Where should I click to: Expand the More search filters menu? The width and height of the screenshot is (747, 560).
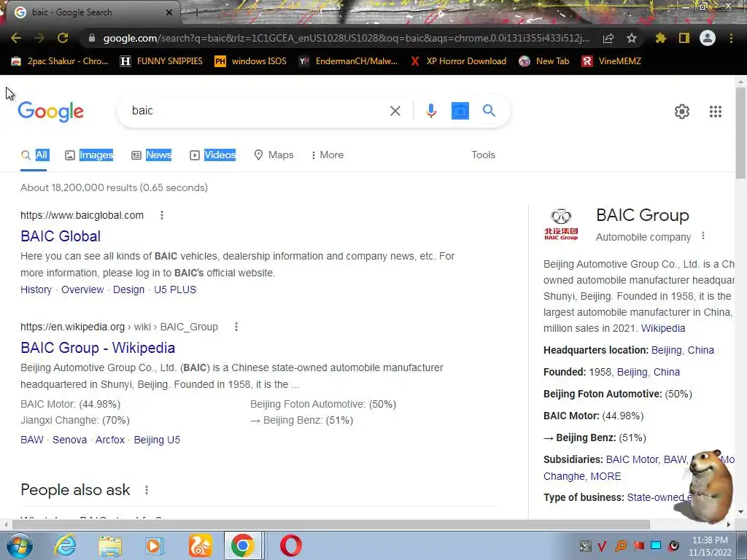pyautogui.click(x=327, y=155)
